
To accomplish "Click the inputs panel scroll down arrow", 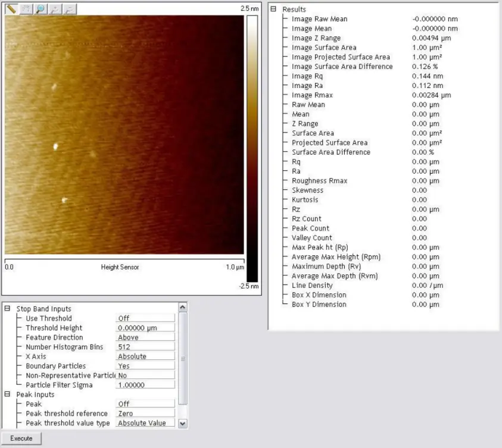I will pos(182,424).
